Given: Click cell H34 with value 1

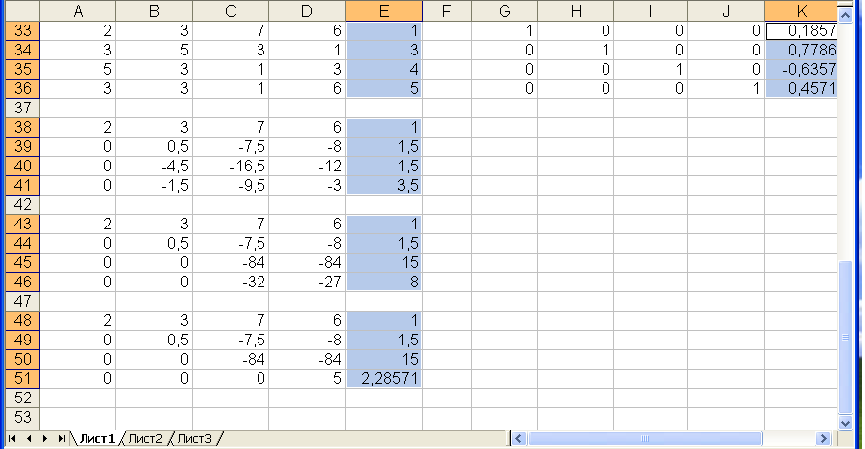Looking at the screenshot, I should click(576, 50).
